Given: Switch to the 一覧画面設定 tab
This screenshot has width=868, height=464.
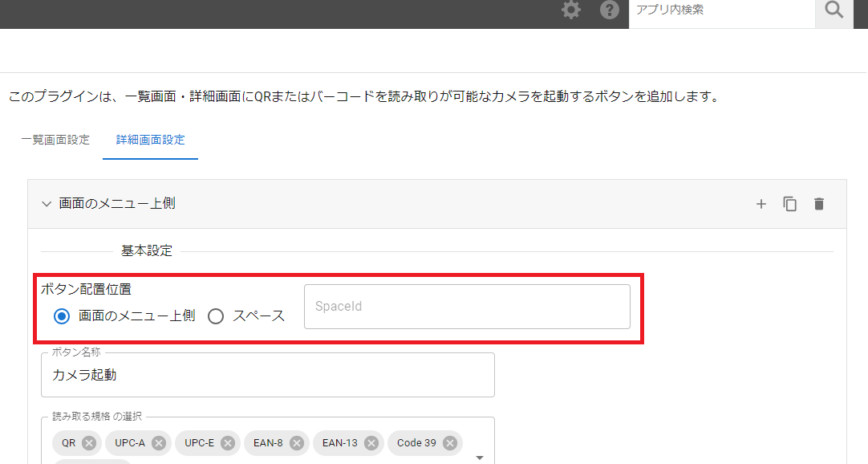Looking at the screenshot, I should coord(54,139).
